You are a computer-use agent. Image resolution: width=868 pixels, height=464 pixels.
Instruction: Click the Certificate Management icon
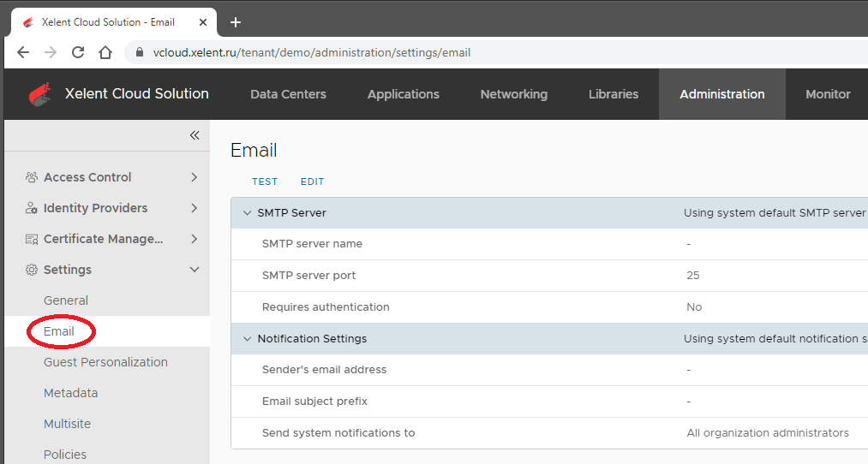[32, 239]
